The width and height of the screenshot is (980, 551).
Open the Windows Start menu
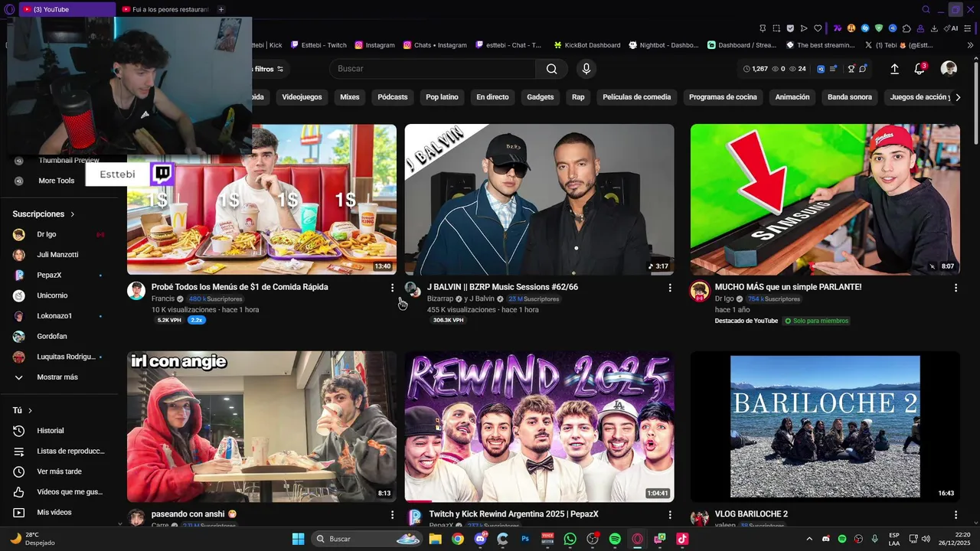(298, 539)
